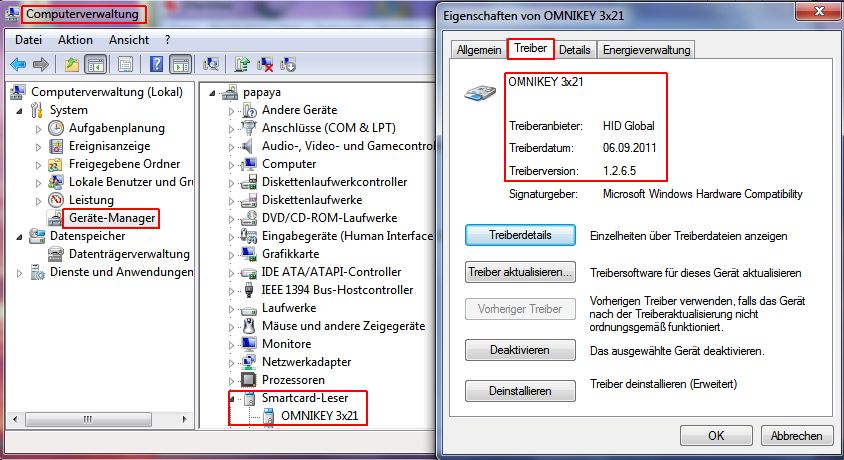Screen dimensions: 844x460
Task: Click the update driver software toolbar icon
Action: click(242, 65)
